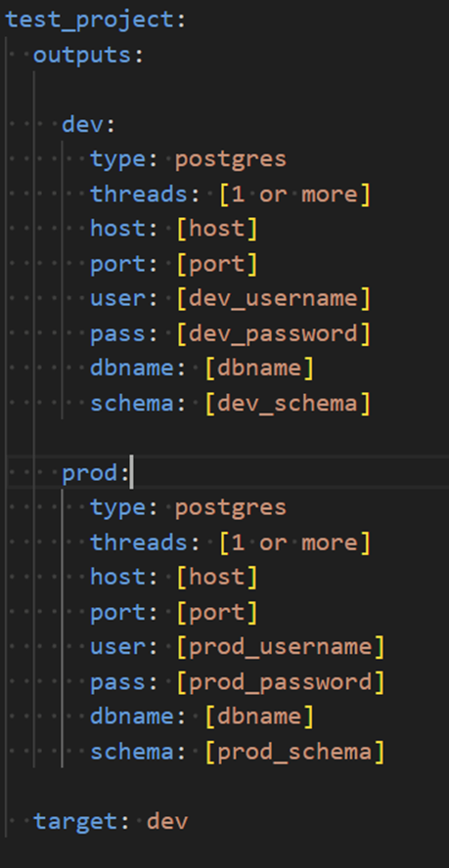Click the [1 or more] threads value under dev

pyautogui.click(x=294, y=195)
